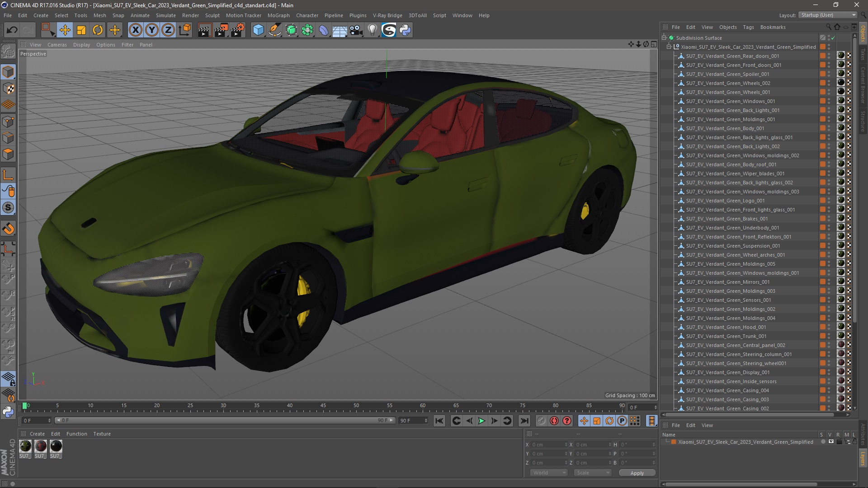The image size is (868, 488).
Task: Open the Simulate menu
Action: [166, 15]
